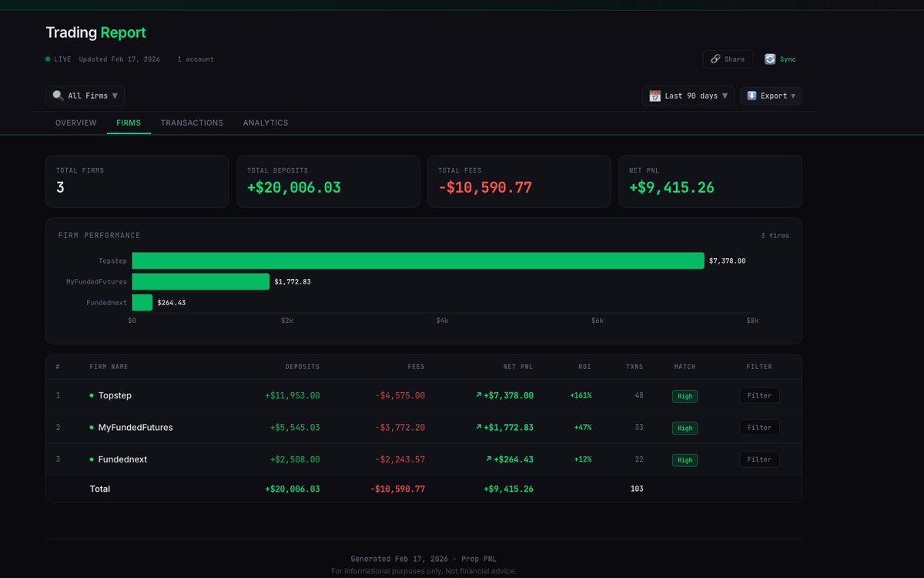The width and height of the screenshot is (924, 578).
Task: Click the green dot beside Fundednext
Action: click(92, 459)
